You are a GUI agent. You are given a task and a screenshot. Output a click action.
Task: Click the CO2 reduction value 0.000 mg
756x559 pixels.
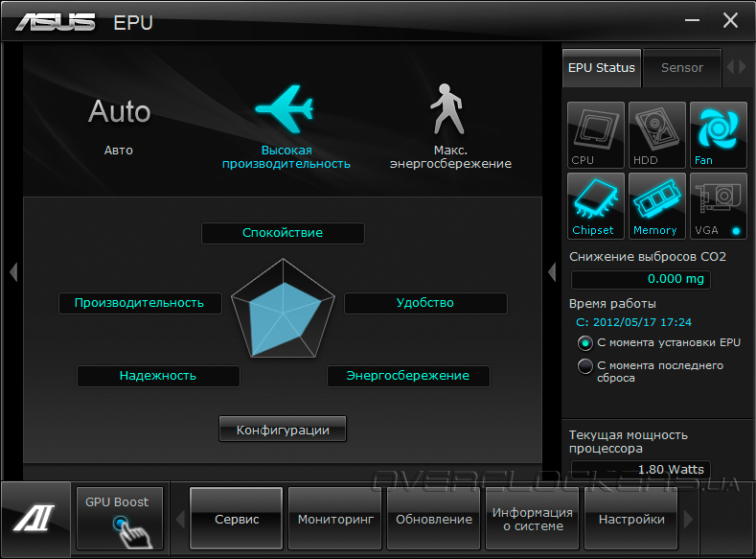641,279
